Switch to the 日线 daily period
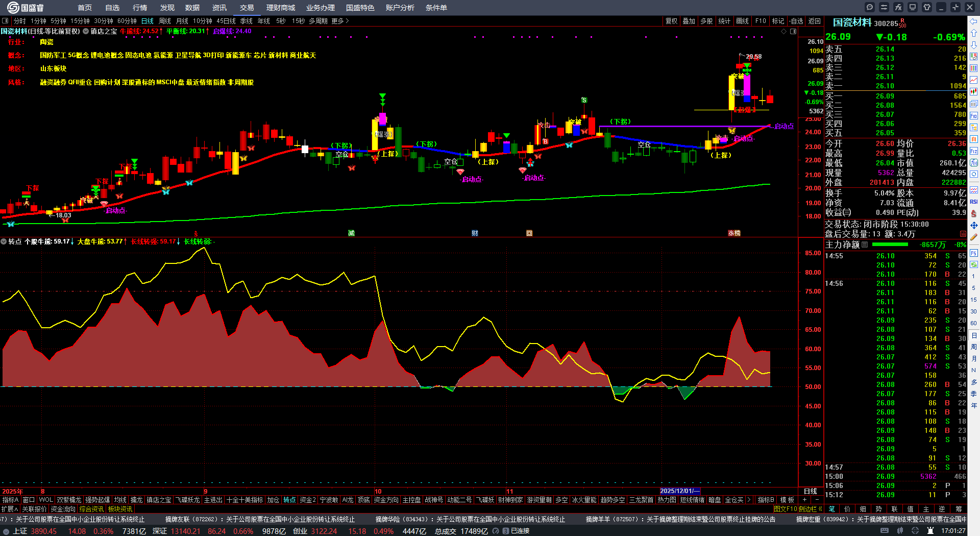The image size is (980, 536). (x=148, y=21)
